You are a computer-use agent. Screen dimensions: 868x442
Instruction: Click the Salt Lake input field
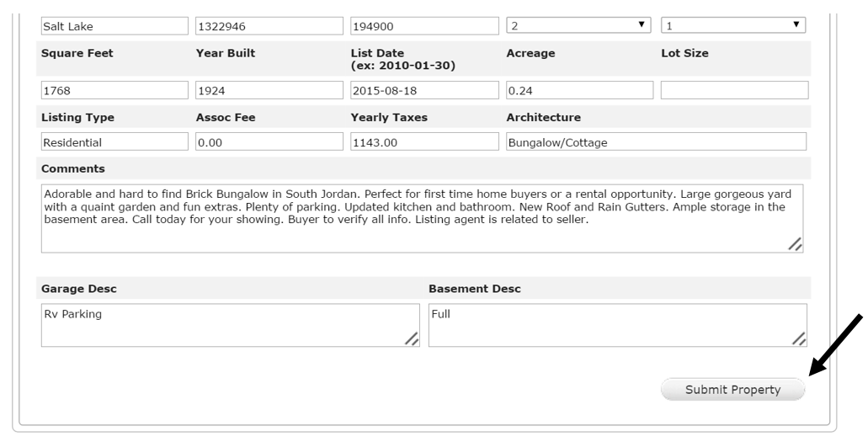(x=114, y=26)
